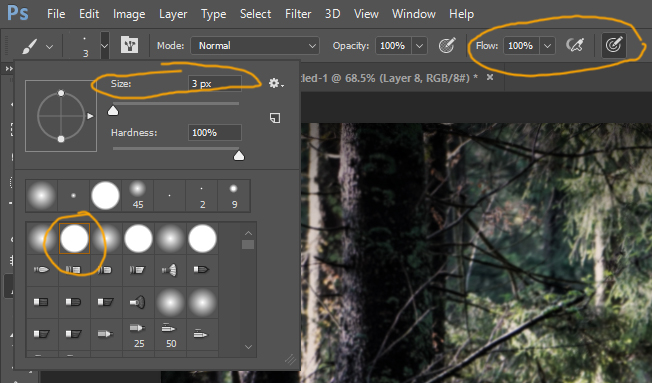Click the Photoshop Ps logo

pos(18,13)
